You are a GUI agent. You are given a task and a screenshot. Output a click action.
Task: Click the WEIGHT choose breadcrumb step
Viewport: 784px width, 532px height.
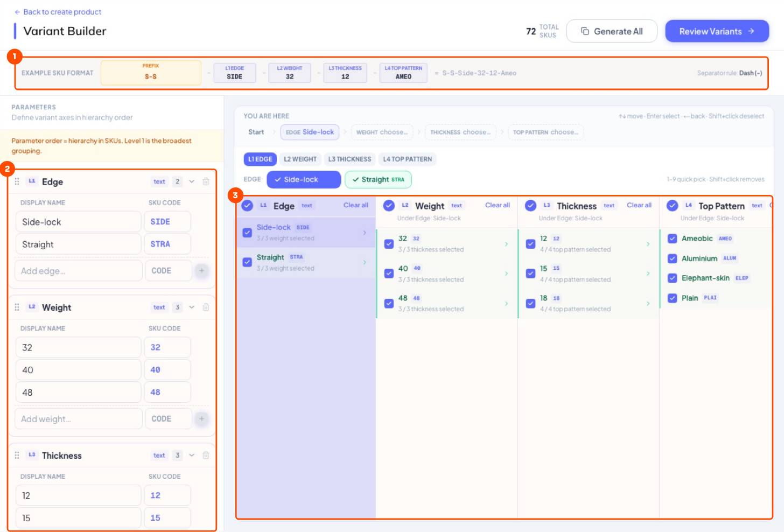pos(381,132)
